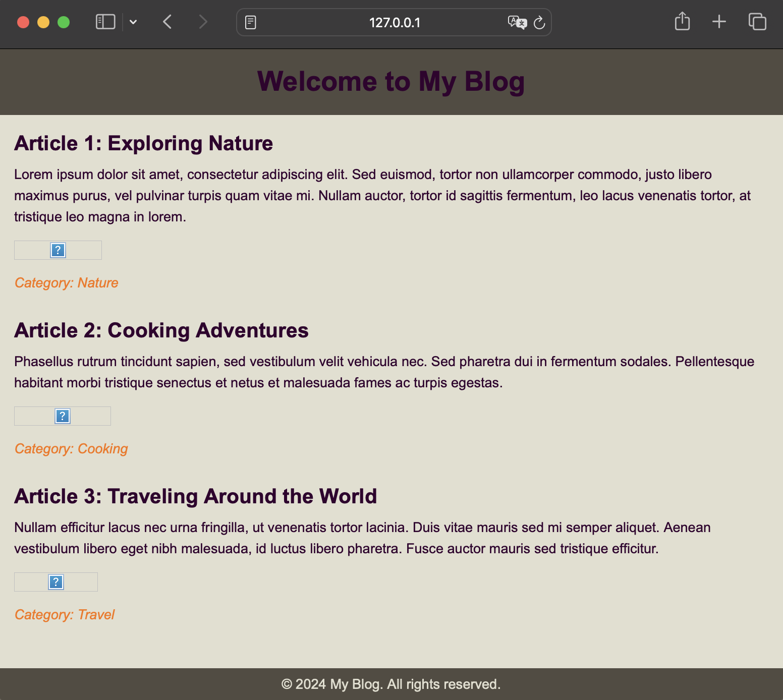Image resolution: width=783 pixels, height=700 pixels.
Task: Go back to the previous page
Action: click(x=167, y=22)
